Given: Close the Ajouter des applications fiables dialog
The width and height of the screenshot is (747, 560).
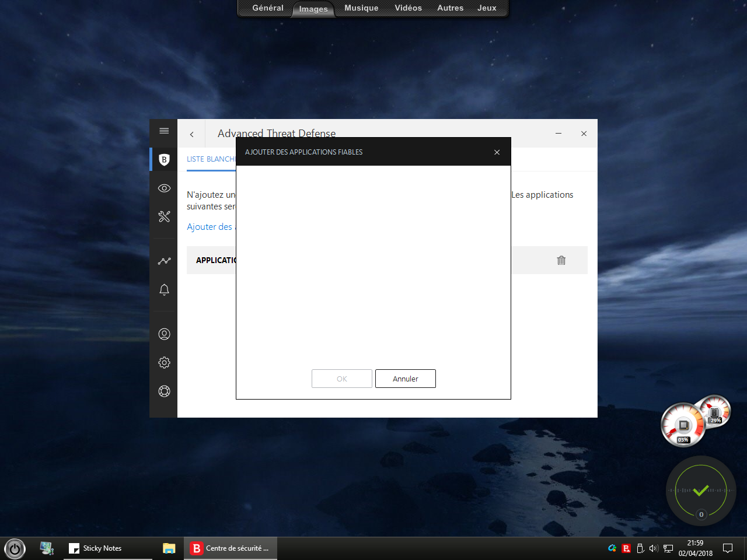Looking at the screenshot, I should tap(497, 152).
